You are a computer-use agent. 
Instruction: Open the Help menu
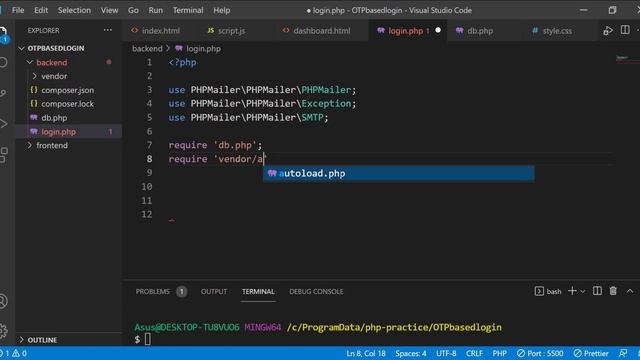222,10
